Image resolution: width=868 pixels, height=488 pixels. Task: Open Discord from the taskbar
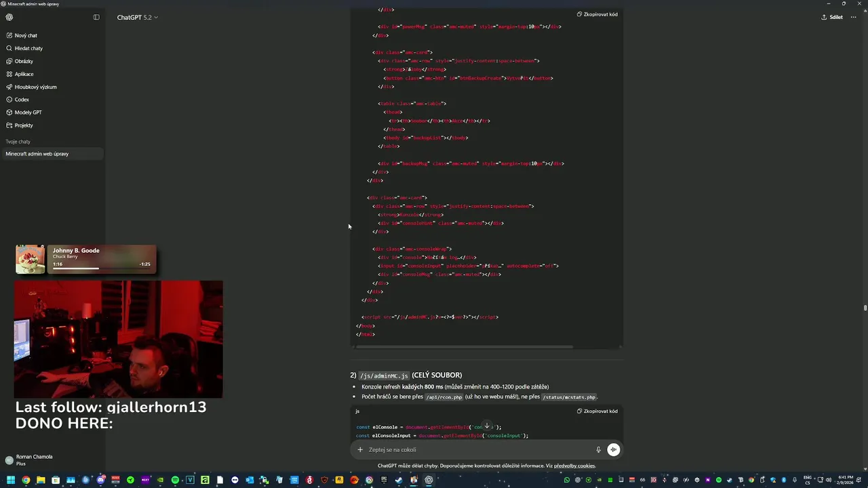(100, 480)
